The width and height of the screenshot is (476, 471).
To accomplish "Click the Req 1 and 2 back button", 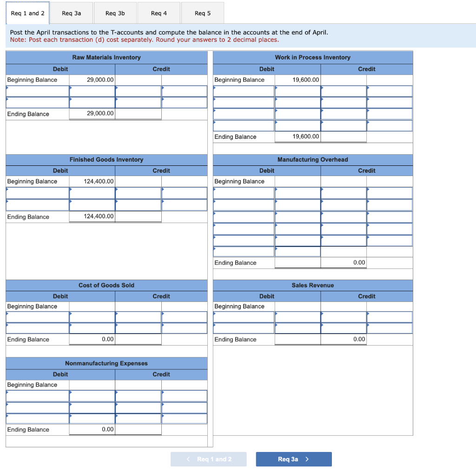I will pyautogui.click(x=208, y=459).
